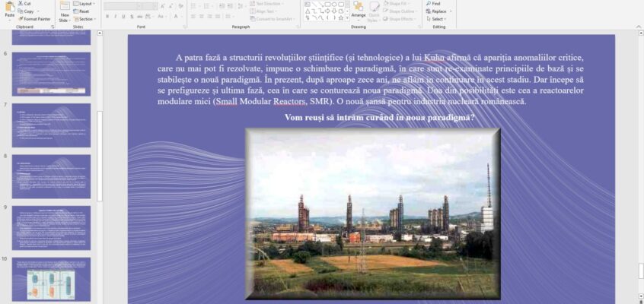Insert a New Slide
This screenshot has height=304, width=644.
click(65, 11)
